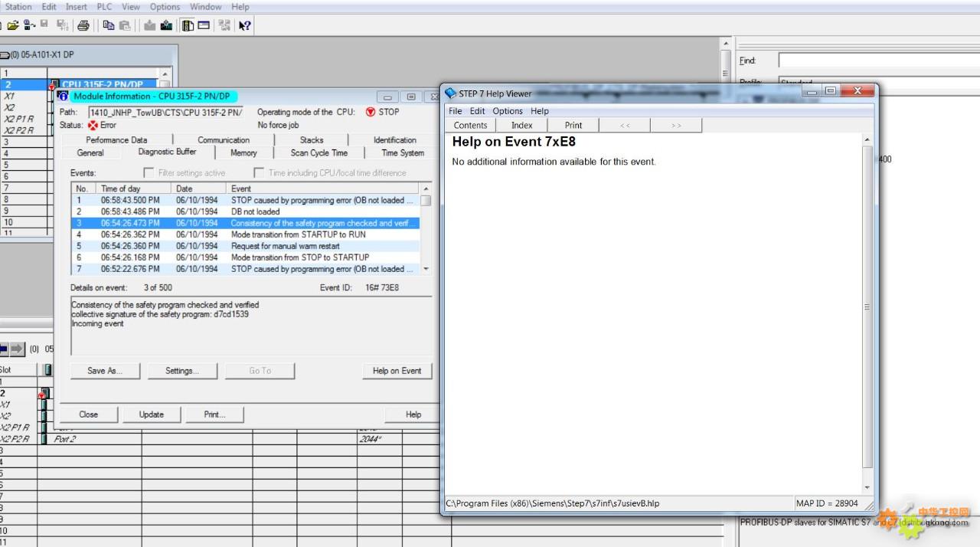Image resolution: width=980 pixels, height=547 pixels.
Task: Open the File menu in Help Viewer
Action: pos(456,111)
